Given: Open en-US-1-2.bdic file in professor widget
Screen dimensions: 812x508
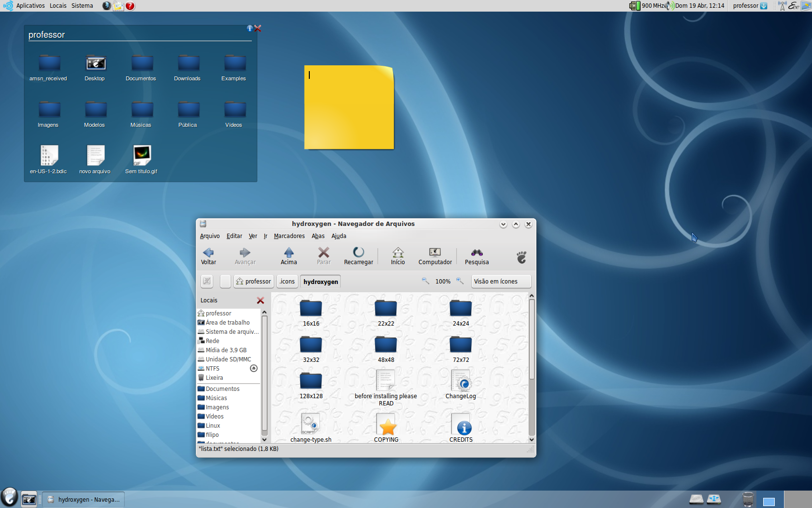Looking at the screenshot, I should tap(48, 160).
